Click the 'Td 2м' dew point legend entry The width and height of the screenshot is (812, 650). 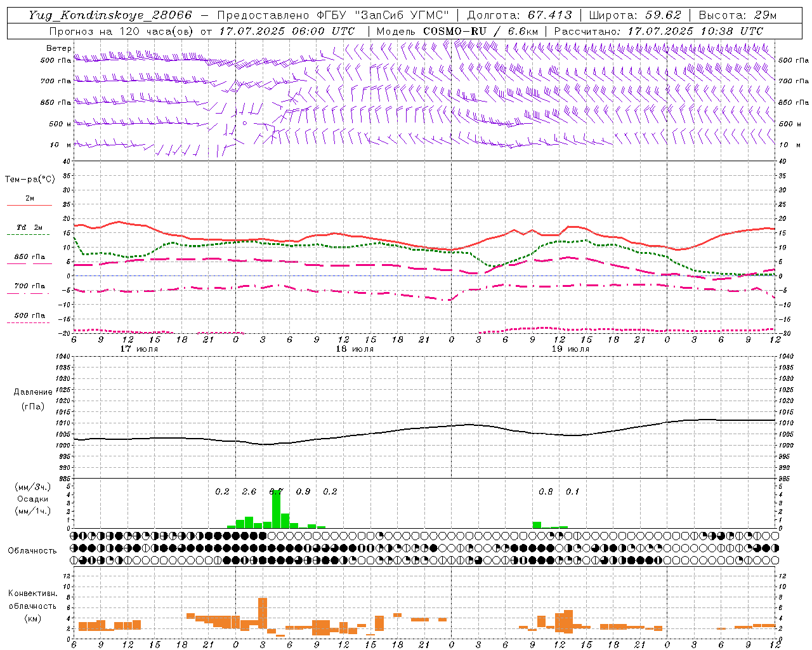coord(30,227)
